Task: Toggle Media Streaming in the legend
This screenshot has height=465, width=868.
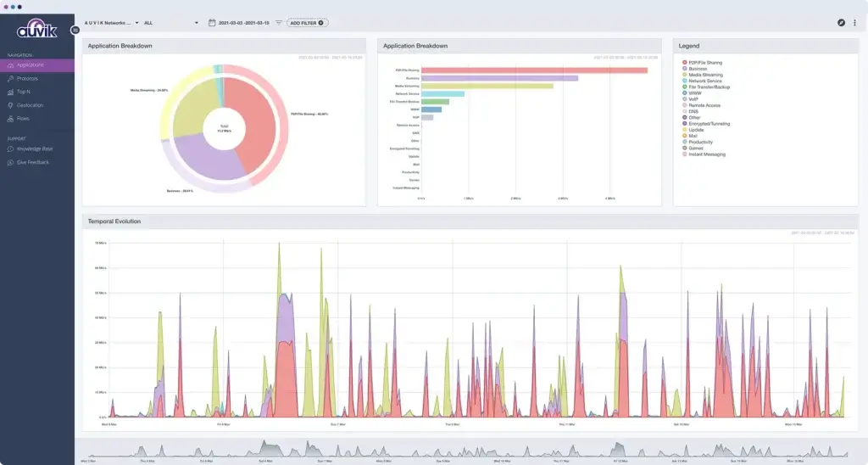Action: tap(703, 75)
